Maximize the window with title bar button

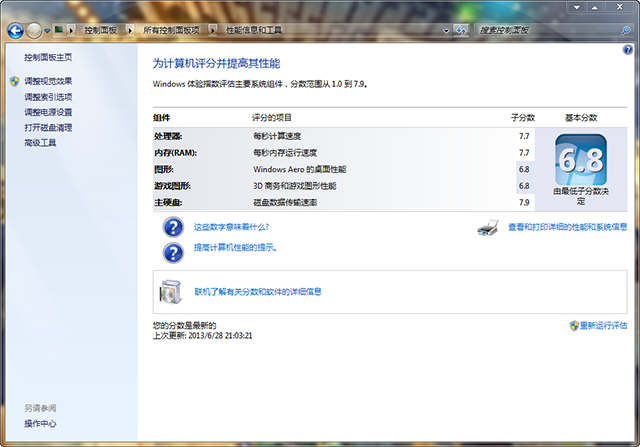(595, 7)
